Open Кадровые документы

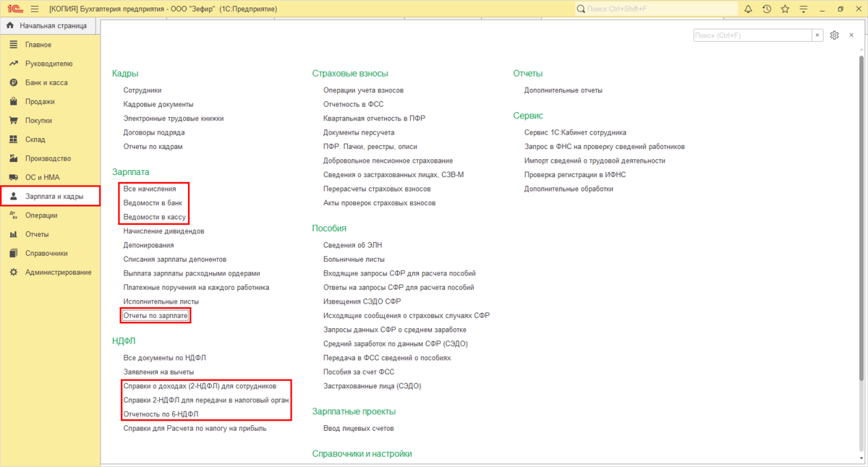coord(158,104)
